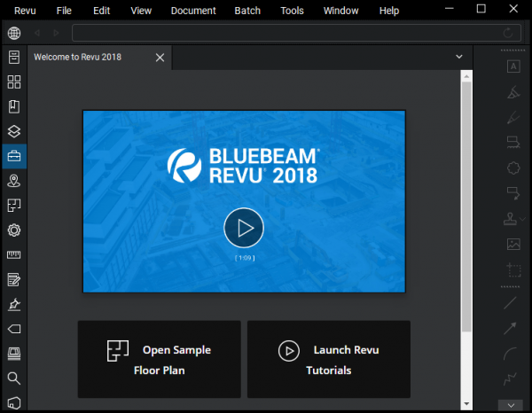Open the Batch menu
The height and width of the screenshot is (413, 532).
(247, 11)
